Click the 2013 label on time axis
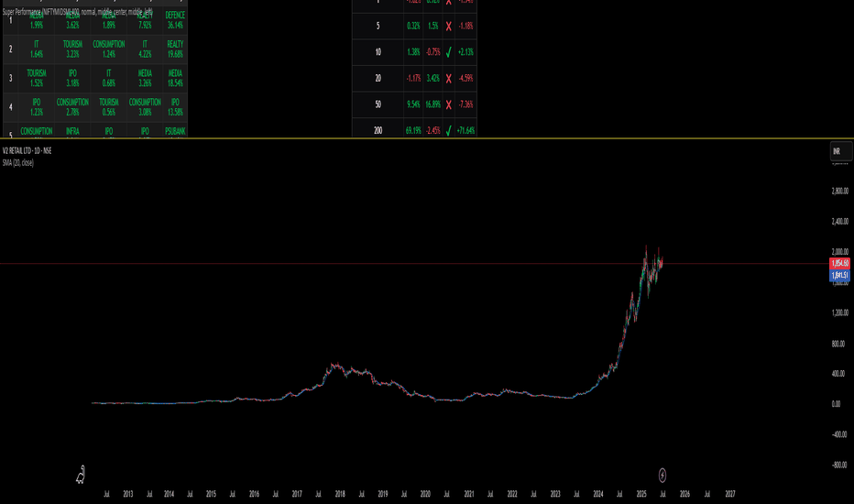Image resolution: width=854 pixels, height=504 pixels. point(128,494)
